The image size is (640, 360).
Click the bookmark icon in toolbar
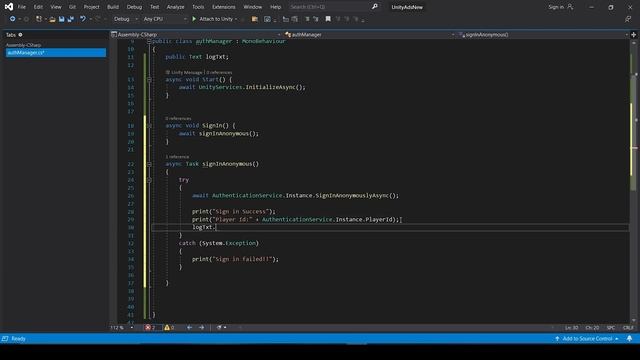(x=328, y=19)
